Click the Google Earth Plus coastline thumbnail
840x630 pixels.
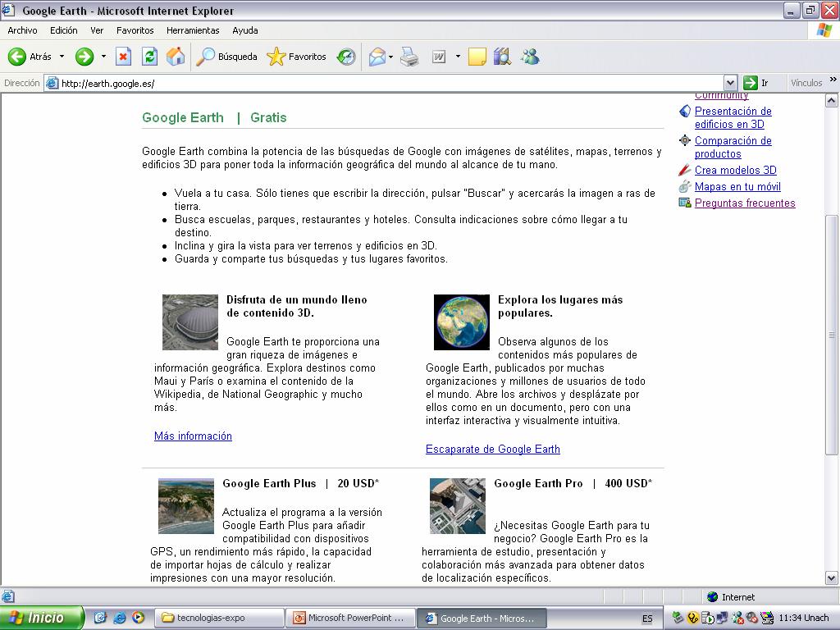pos(186,505)
